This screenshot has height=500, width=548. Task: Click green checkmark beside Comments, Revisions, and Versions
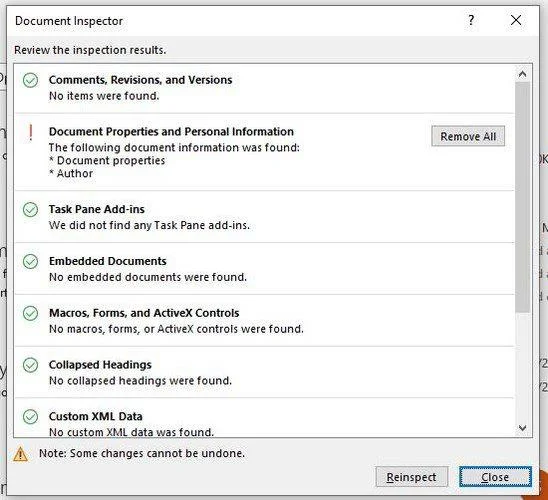point(30,80)
